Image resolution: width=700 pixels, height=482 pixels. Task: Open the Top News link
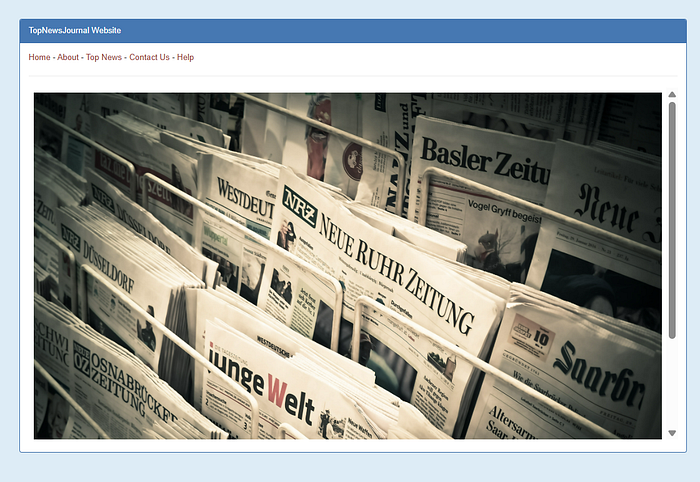104,57
